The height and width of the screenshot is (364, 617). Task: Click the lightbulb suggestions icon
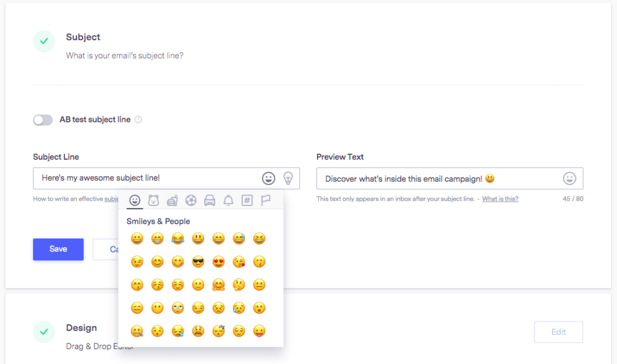click(288, 178)
